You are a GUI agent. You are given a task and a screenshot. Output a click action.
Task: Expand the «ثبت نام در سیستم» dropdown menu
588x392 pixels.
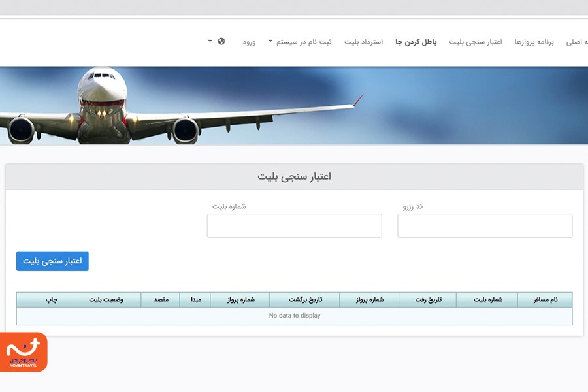coord(304,41)
